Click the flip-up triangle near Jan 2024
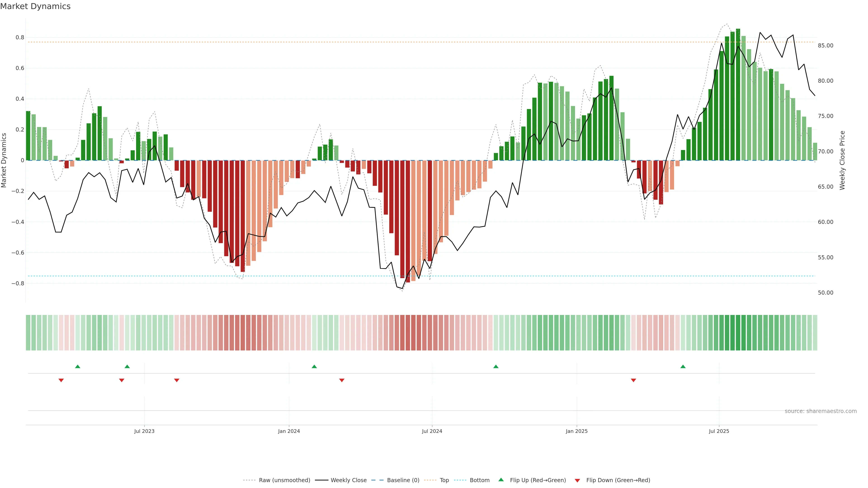 pyautogui.click(x=314, y=366)
